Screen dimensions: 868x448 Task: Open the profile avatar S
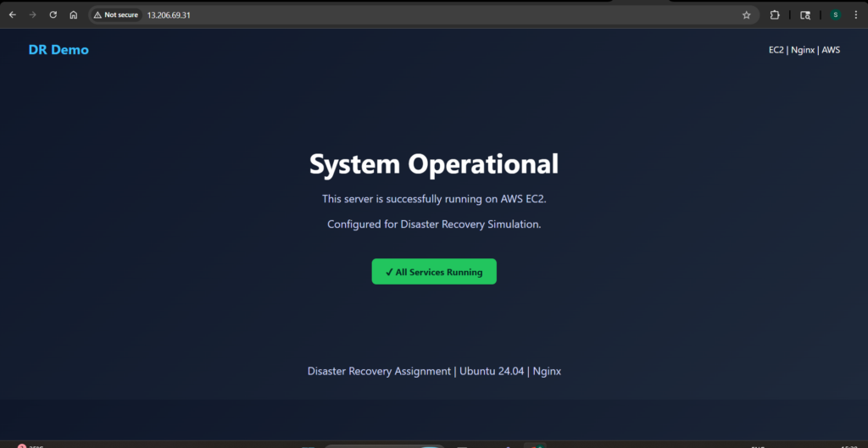click(x=835, y=14)
